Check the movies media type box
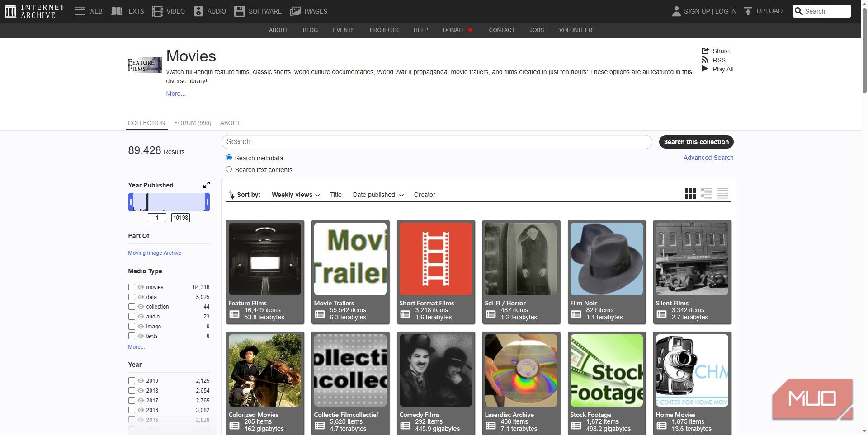The width and height of the screenshot is (868, 435). [x=132, y=287]
